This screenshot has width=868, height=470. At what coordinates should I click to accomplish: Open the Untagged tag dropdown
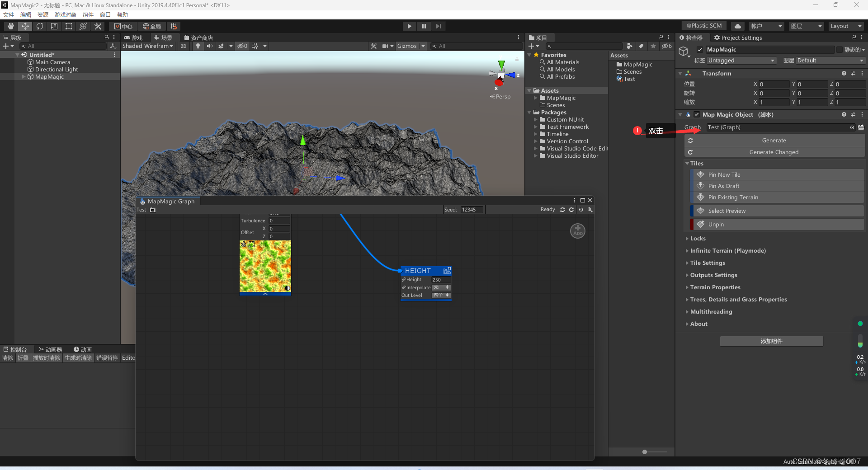click(741, 60)
